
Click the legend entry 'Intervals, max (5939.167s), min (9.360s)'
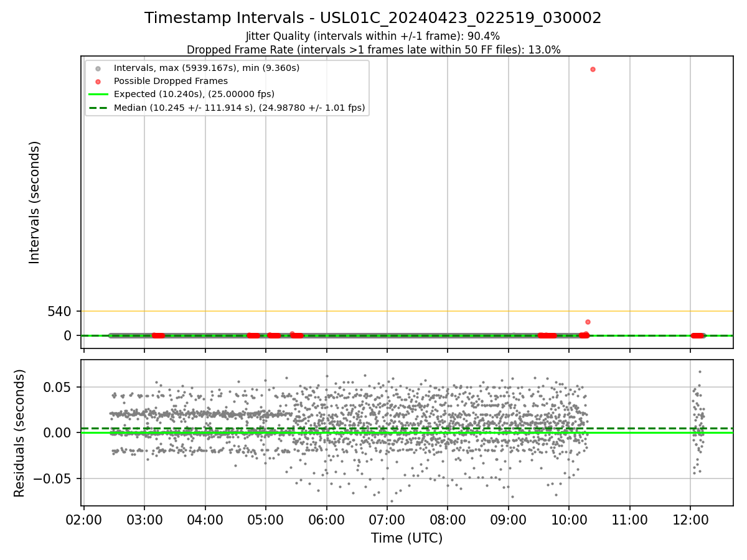point(207,67)
